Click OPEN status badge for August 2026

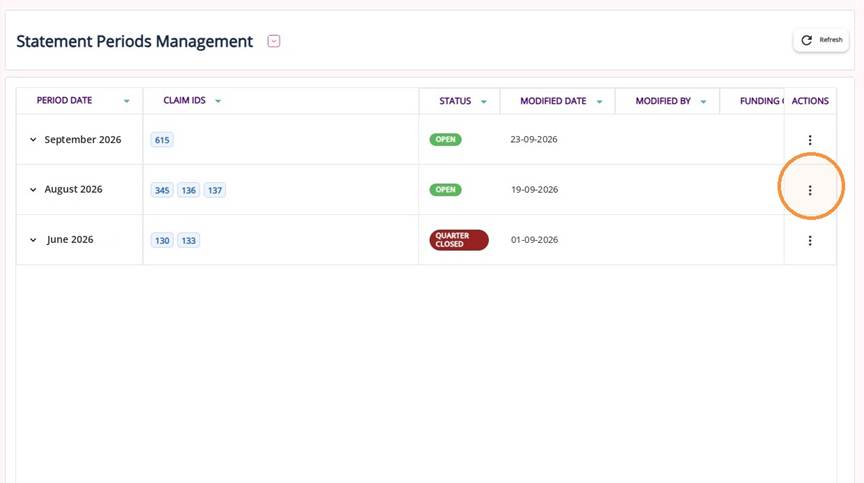[445, 189]
